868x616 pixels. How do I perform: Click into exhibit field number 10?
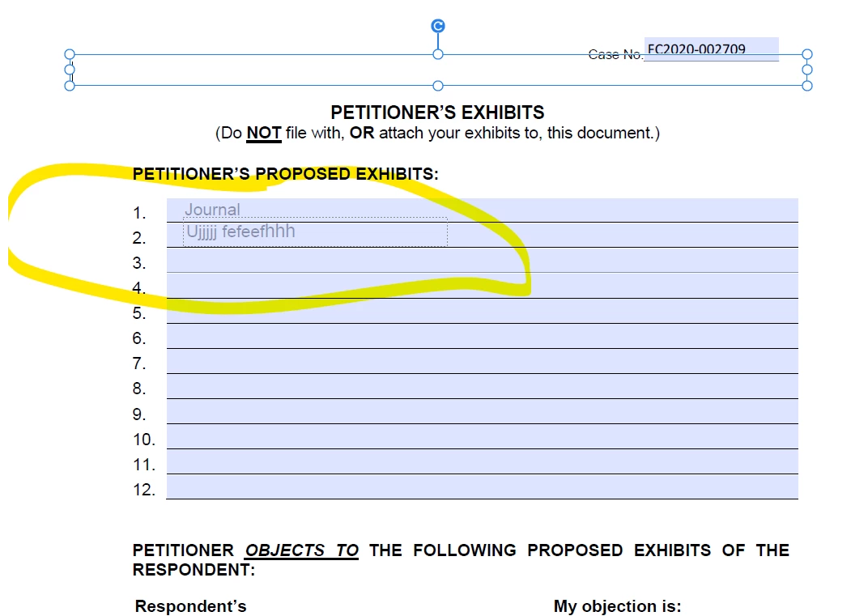[482, 436]
